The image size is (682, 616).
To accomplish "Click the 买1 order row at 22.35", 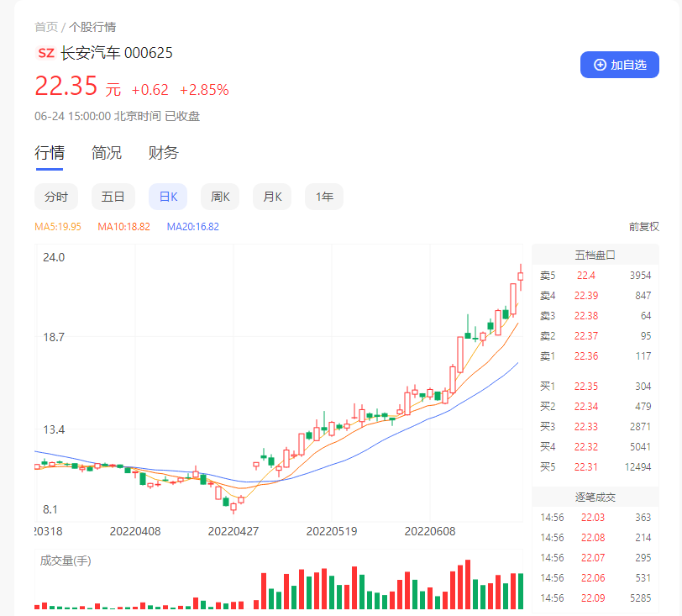I will click(x=595, y=387).
